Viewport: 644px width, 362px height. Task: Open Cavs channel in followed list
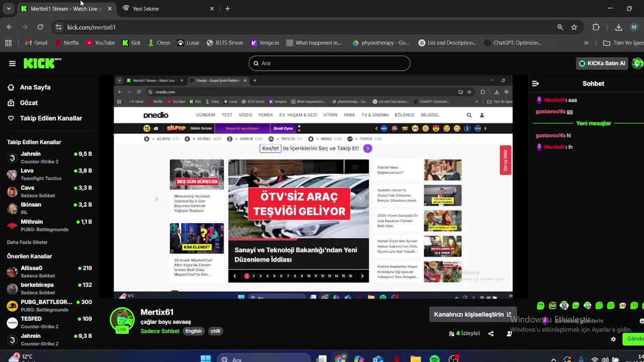[49, 192]
